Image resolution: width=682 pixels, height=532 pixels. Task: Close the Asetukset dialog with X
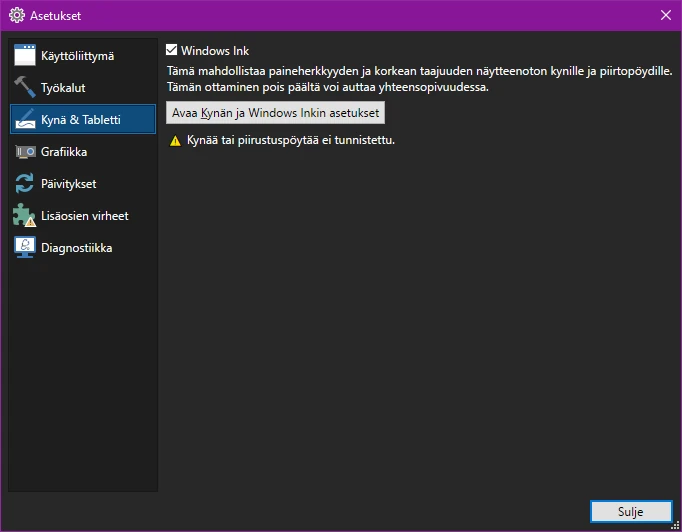click(666, 15)
